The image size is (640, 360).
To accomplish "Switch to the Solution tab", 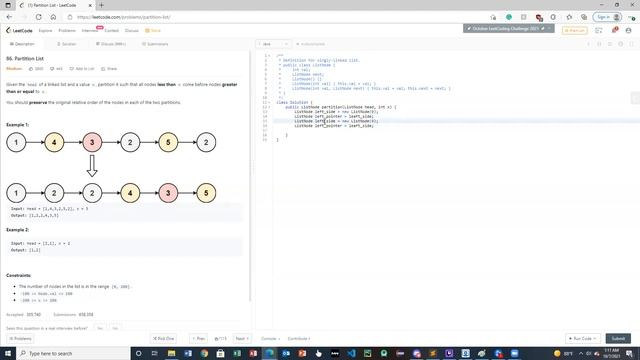I will (x=67, y=44).
